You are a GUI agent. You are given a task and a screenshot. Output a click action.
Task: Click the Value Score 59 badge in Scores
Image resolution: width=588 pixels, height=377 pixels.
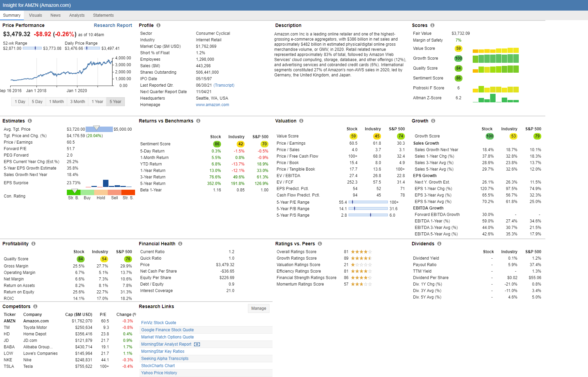click(x=458, y=48)
